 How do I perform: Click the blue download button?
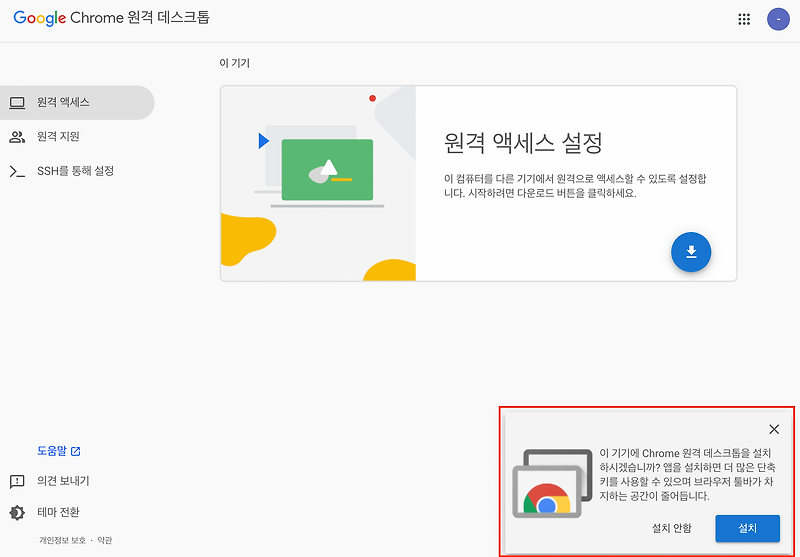[691, 252]
